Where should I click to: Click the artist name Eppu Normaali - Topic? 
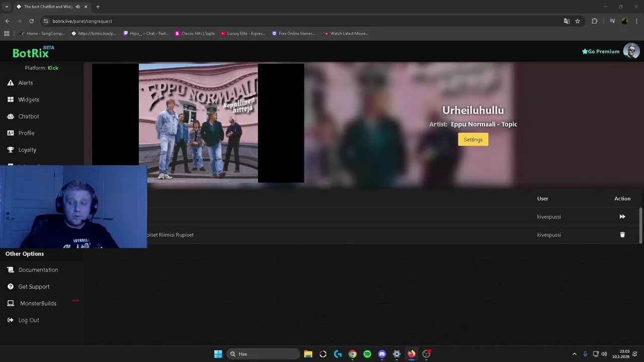484,124
